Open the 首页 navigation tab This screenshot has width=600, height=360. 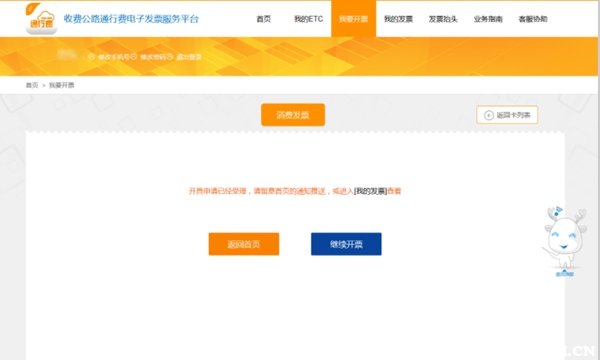[264, 19]
